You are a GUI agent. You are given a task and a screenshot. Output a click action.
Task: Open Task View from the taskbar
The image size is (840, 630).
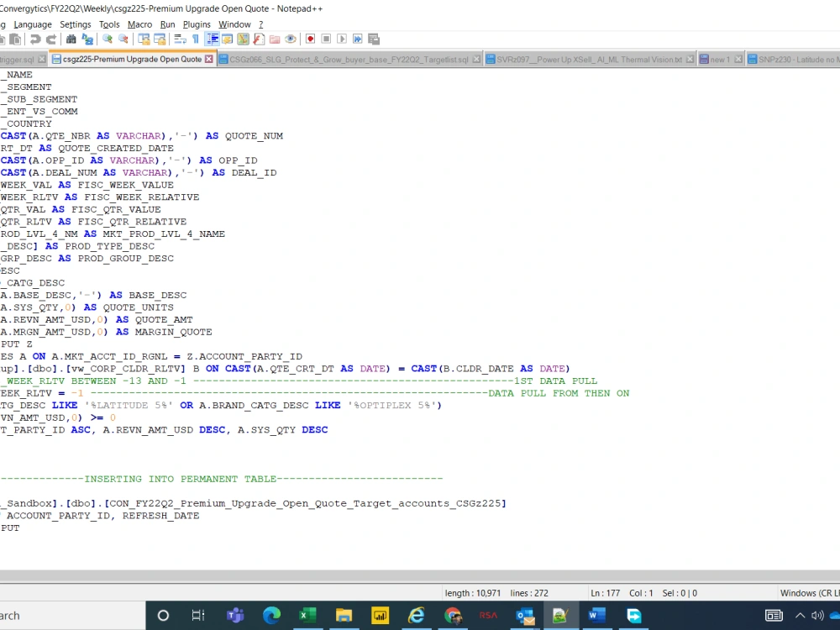[198, 616]
